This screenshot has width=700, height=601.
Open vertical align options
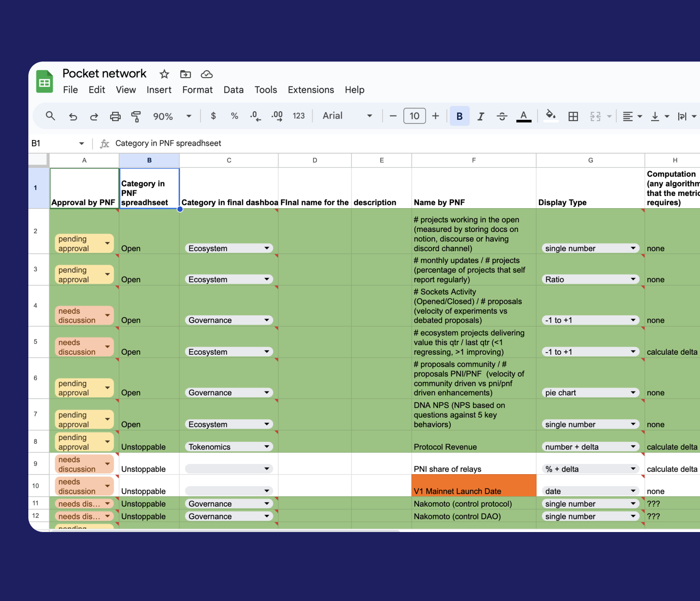(x=660, y=116)
